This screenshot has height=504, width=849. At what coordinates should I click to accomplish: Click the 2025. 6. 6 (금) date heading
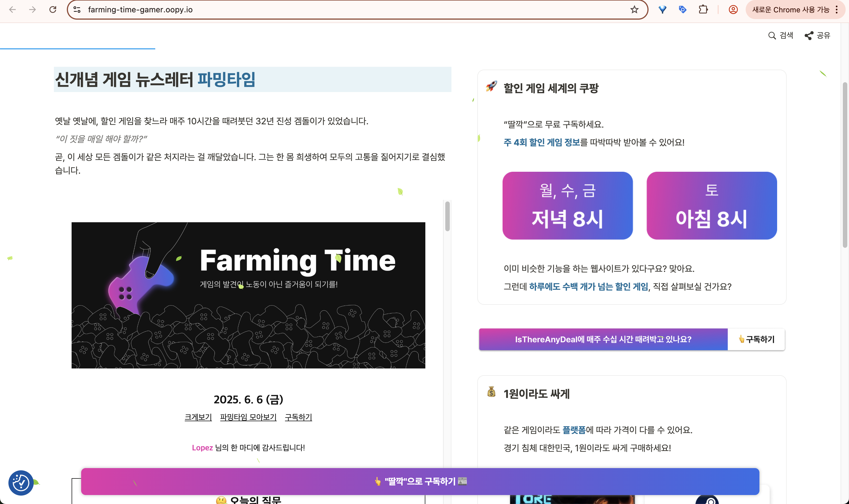tap(248, 399)
